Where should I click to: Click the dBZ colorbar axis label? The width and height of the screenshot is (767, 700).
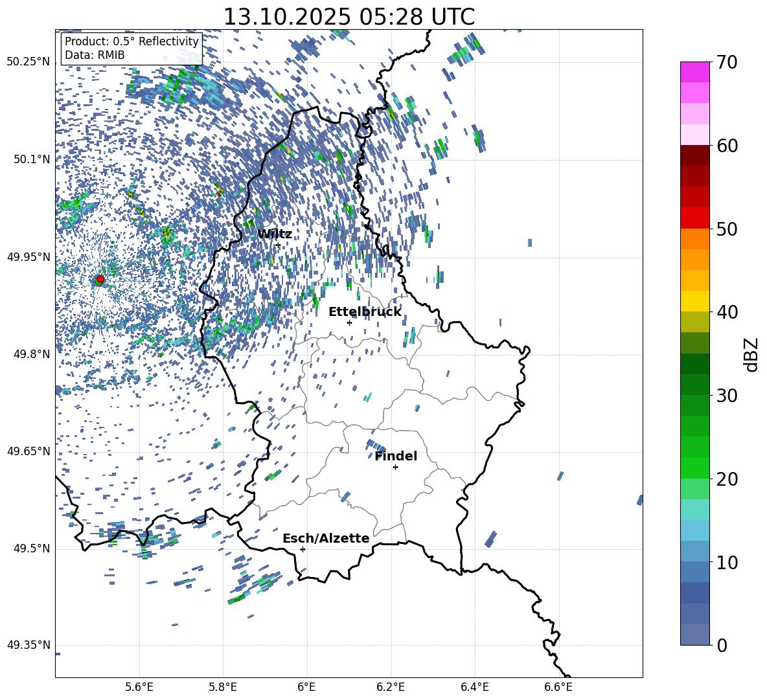(752, 354)
